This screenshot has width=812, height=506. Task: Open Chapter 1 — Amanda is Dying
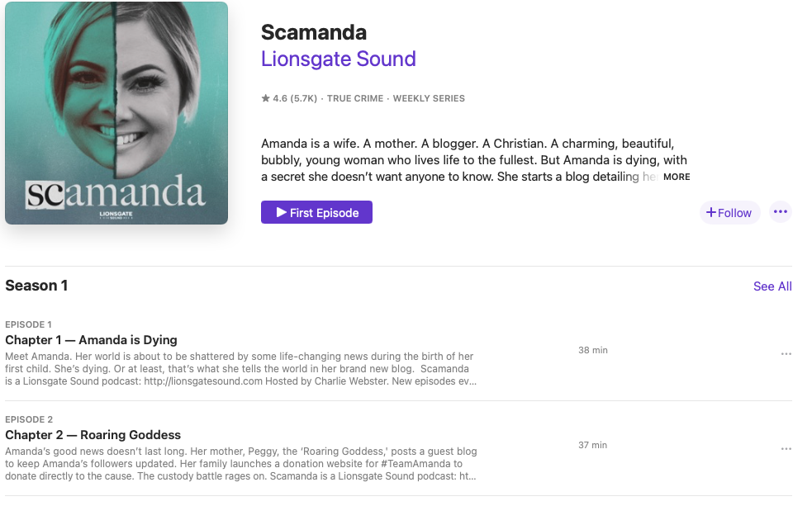pyautogui.click(x=91, y=340)
